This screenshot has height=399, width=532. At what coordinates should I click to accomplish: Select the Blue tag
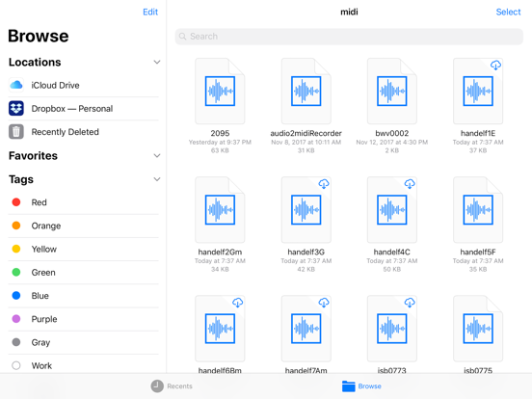click(x=84, y=296)
